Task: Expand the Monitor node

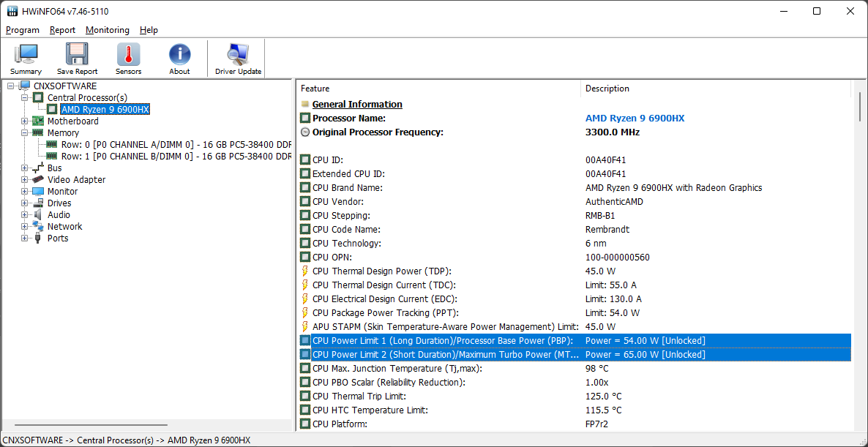Action: click(x=24, y=192)
